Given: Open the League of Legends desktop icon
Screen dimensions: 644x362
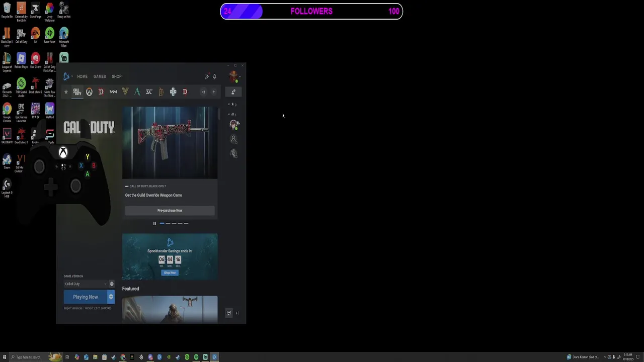Looking at the screenshot, I should click(7, 62).
